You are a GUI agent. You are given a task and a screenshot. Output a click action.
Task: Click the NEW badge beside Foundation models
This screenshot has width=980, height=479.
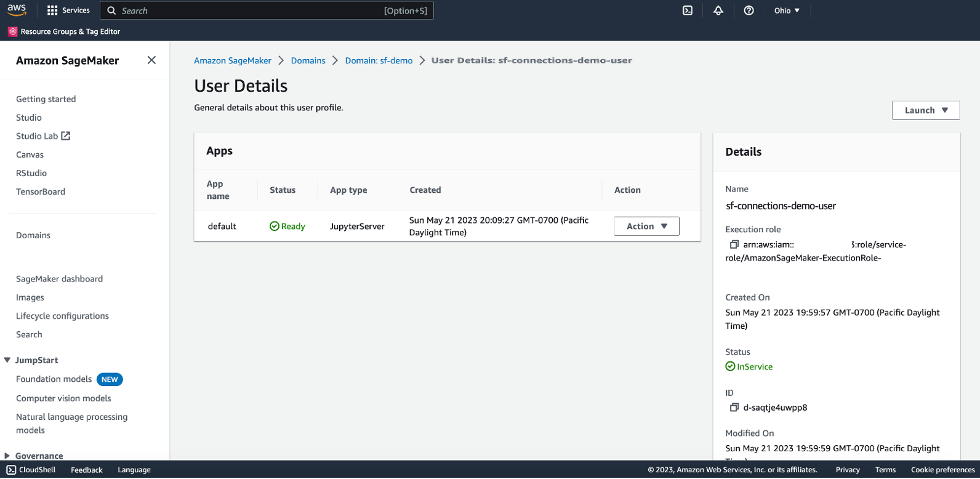pos(110,379)
